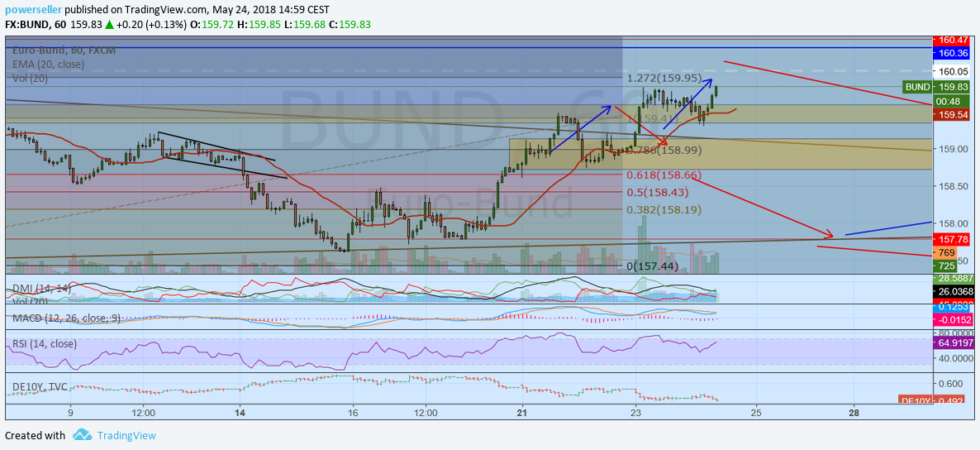980x450 pixels.
Task: Click the TradingView cloud logo icon
Action: (83, 434)
